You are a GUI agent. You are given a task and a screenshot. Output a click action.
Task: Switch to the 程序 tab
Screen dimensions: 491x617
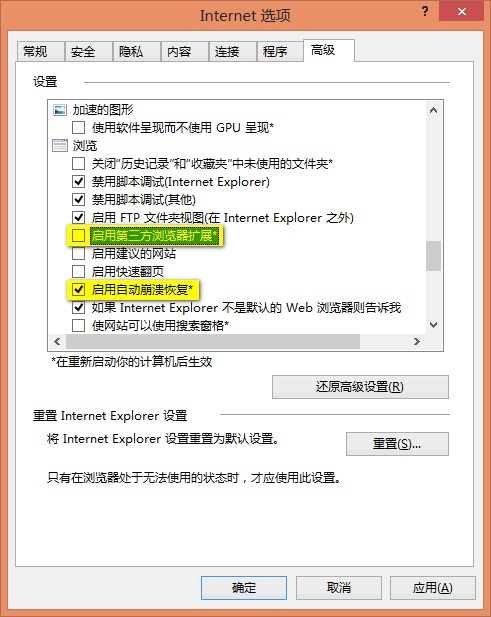click(x=280, y=52)
